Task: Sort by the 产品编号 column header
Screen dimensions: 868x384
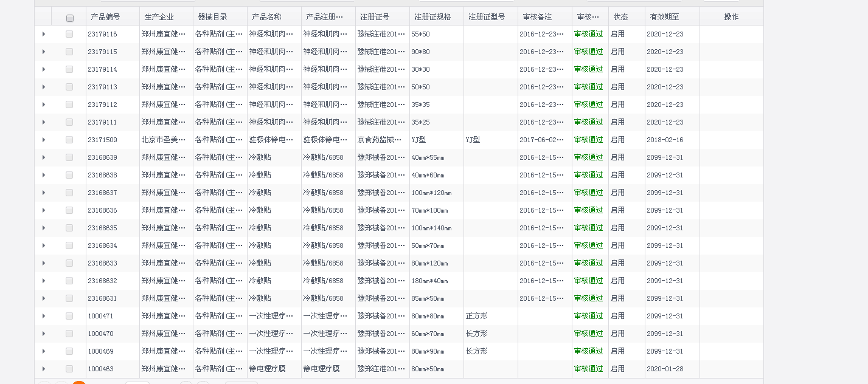Action: (105, 17)
